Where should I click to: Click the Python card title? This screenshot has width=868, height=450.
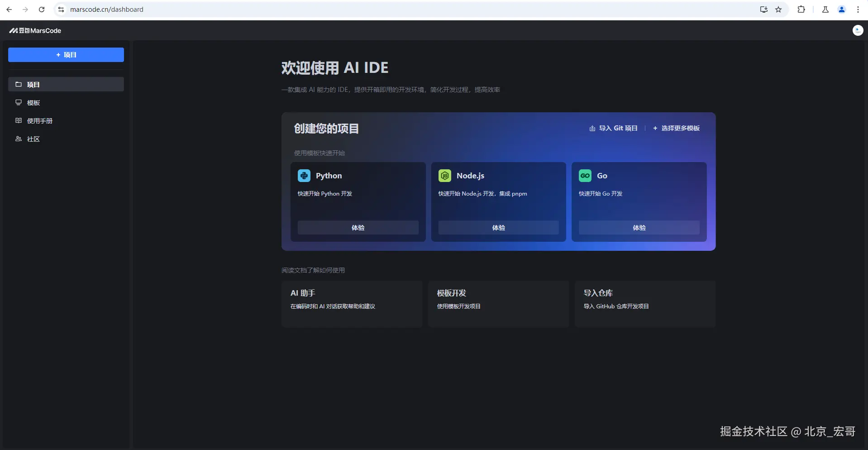329,176
